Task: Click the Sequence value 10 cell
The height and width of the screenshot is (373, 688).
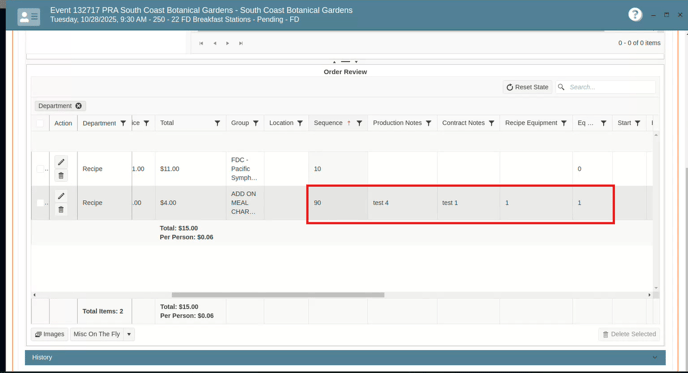Action: 338,169
